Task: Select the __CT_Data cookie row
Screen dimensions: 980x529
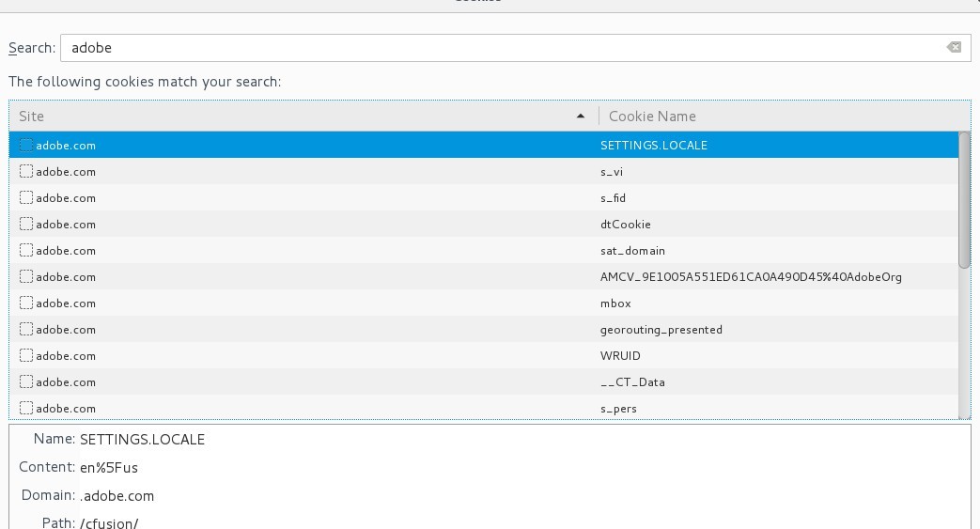Action: 632,382
